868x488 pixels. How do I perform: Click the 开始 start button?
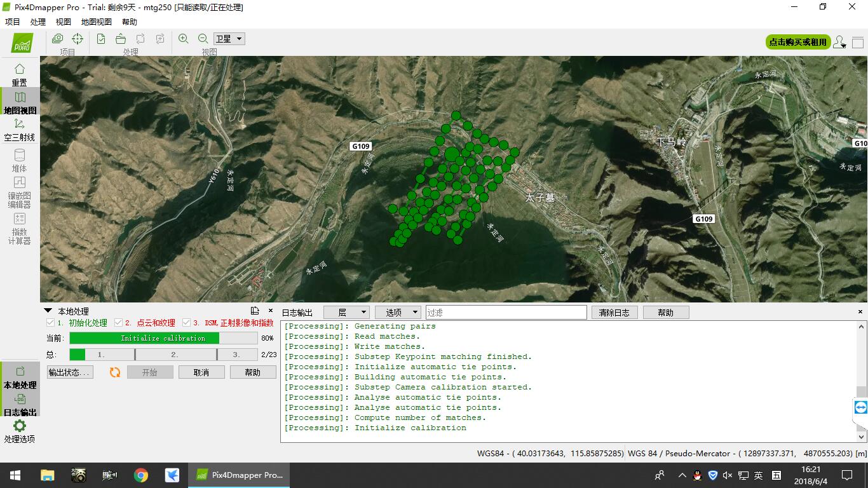150,372
